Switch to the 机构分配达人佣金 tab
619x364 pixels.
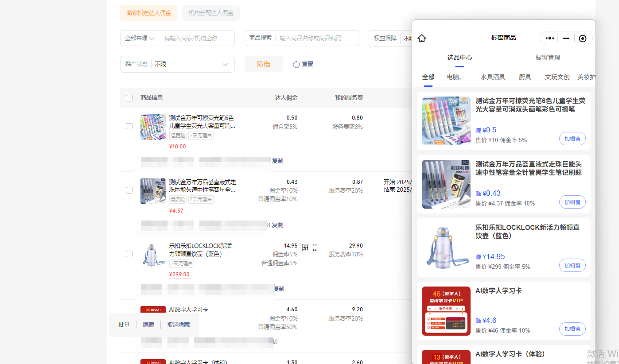click(210, 13)
